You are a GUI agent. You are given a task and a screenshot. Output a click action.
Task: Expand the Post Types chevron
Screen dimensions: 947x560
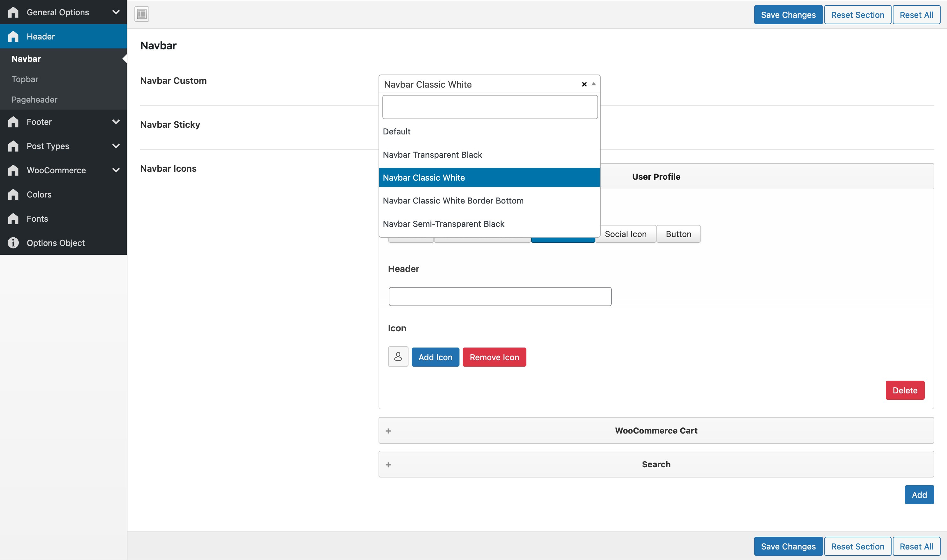tap(116, 146)
